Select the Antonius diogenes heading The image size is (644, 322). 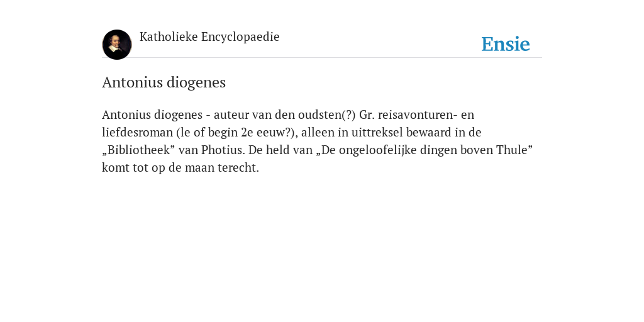pyautogui.click(x=164, y=82)
